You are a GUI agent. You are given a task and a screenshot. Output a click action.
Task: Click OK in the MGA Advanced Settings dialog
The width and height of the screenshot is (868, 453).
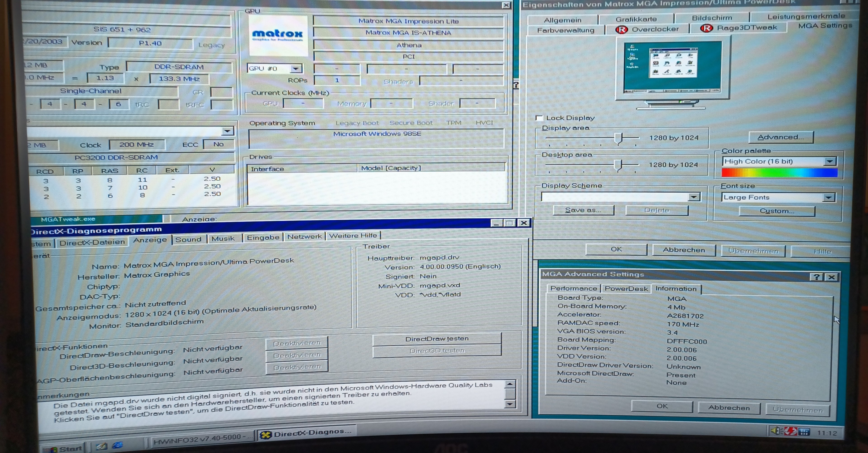(x=662, y=406)
